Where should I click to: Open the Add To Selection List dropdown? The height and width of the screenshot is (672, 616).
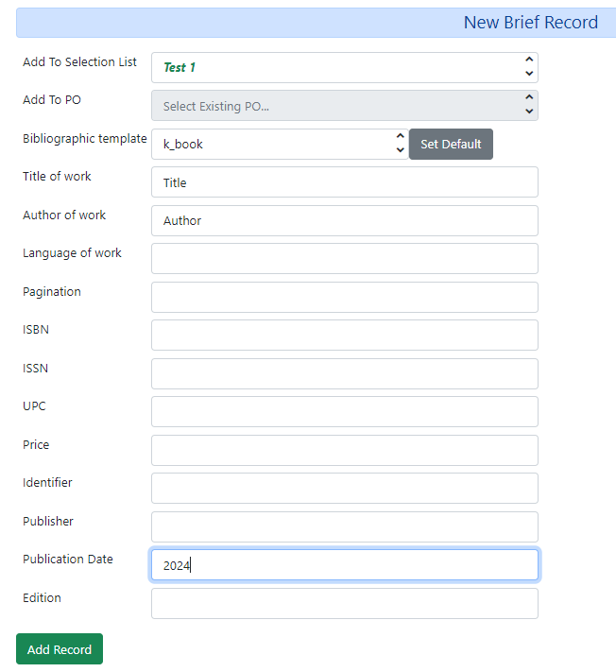pyautogui.click(x=344, y=67)
